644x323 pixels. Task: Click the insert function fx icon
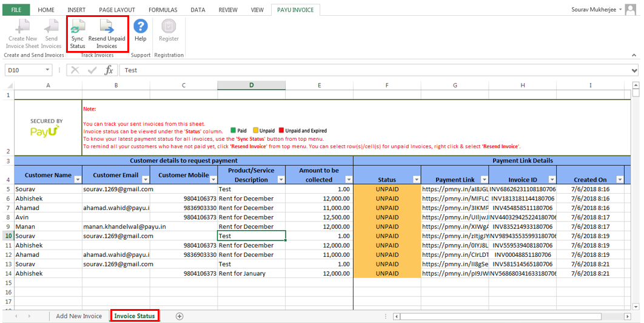coord(109,70)
